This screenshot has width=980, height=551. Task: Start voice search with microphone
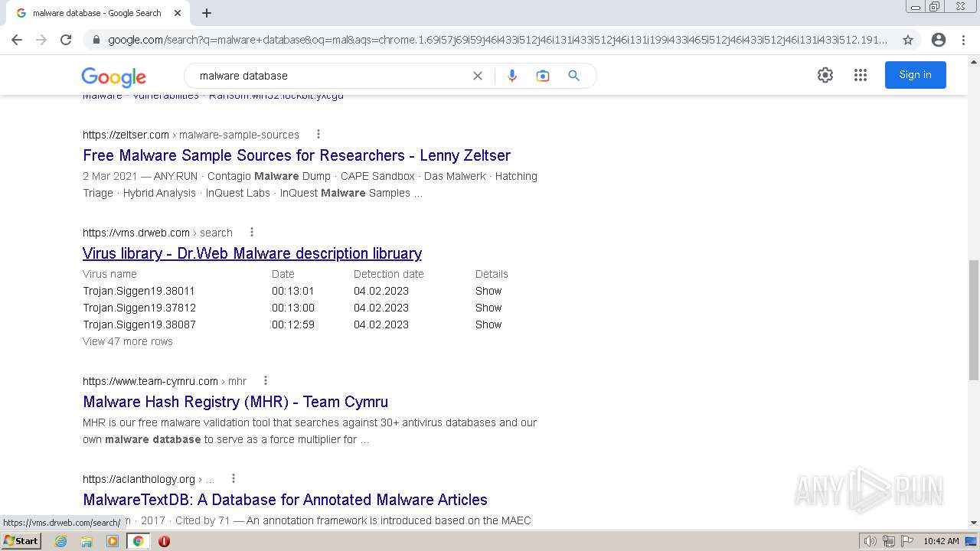click(512, 76)
